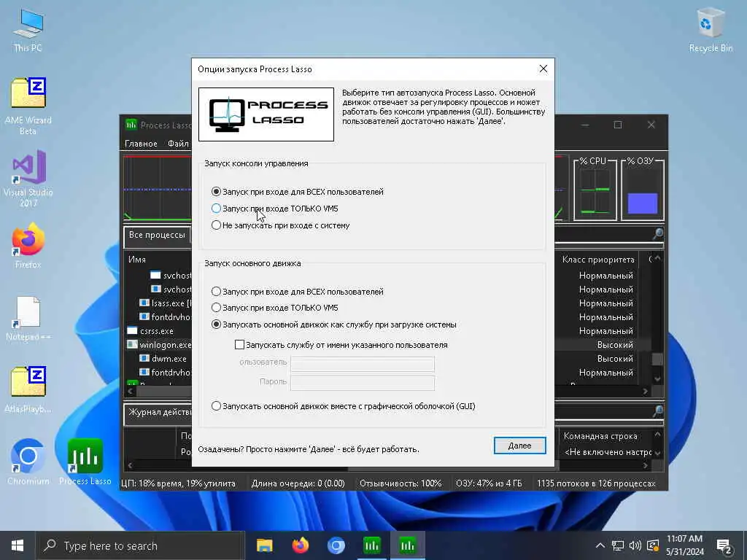Open Chromium desktop shortcut
The height and width of the screenshot is (560, 747).
click(28, 461)
